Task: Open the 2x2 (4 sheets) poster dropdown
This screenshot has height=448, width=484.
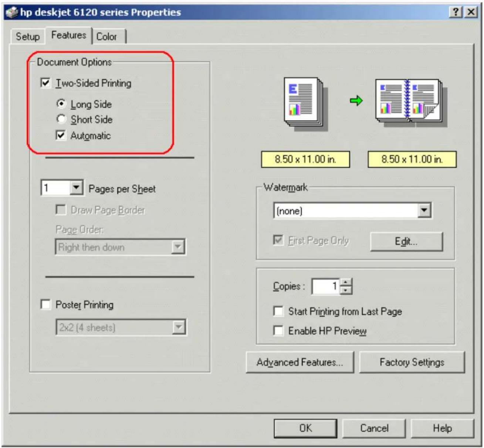Action: (179, 327)
